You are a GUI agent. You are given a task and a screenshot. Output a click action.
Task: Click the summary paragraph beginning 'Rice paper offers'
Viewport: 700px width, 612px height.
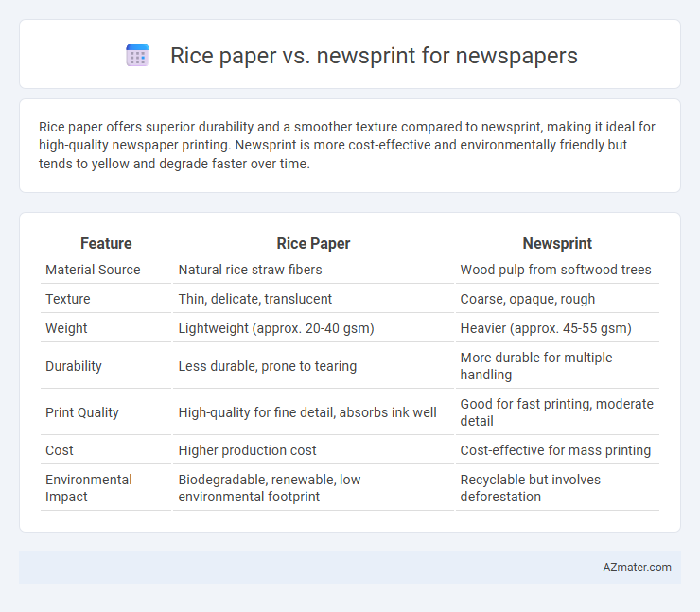[347, 145]
